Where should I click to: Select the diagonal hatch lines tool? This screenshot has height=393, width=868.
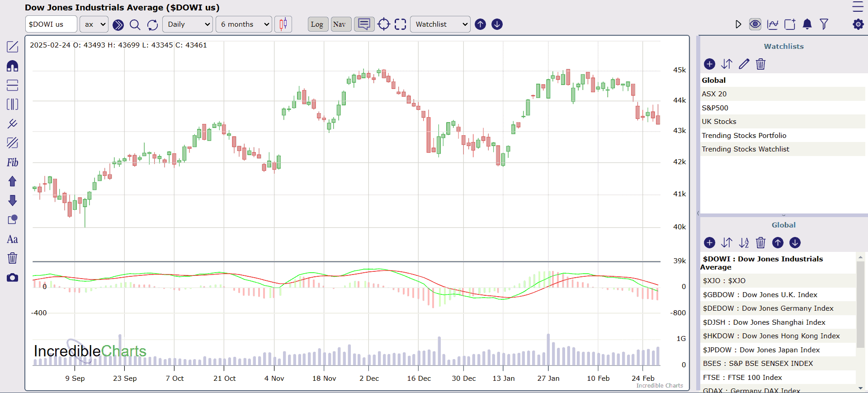[13, 143]
